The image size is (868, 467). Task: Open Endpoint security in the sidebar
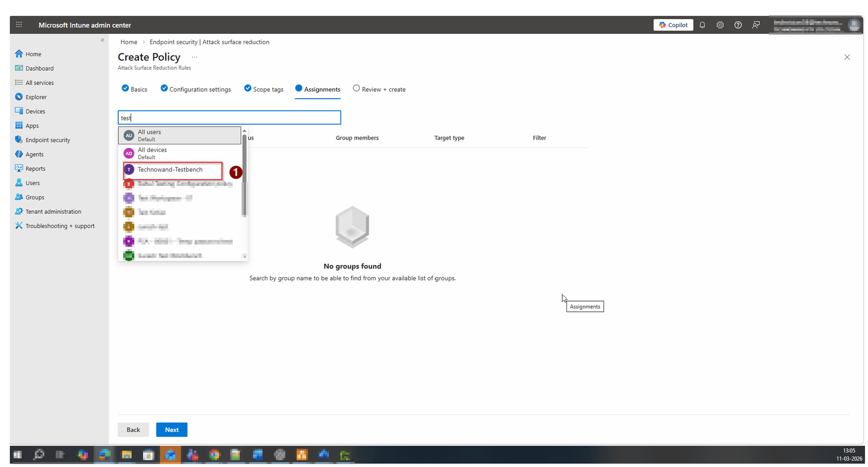point(42,140)
